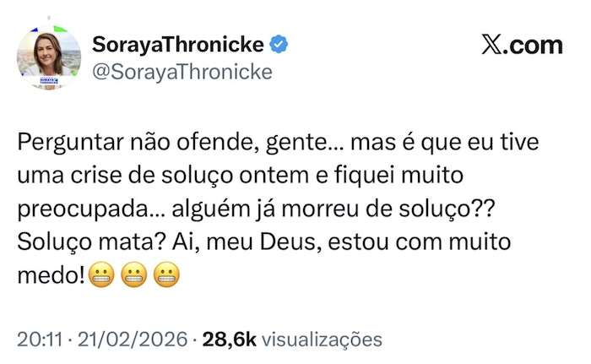Click the 21/02/2026 post date
Viewport: 591px width, 364px height.
[133, 340]
